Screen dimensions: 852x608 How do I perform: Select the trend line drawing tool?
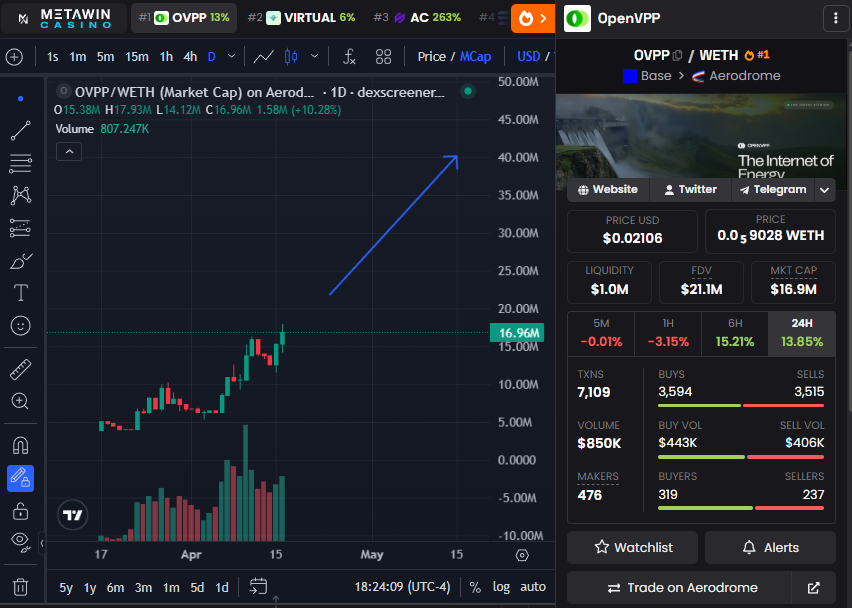21,130
